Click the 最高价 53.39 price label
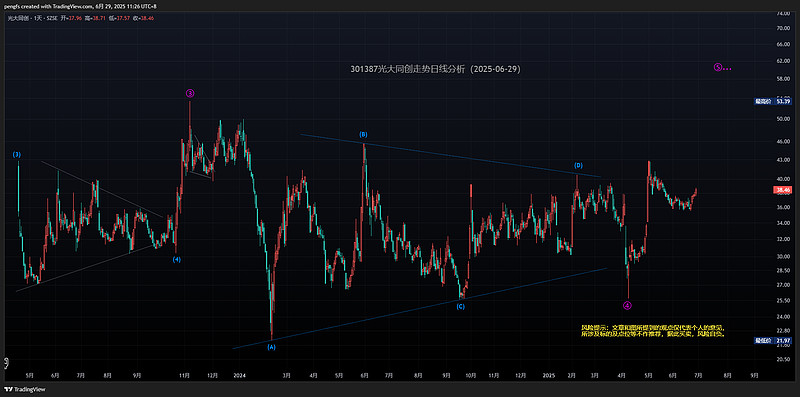 pyautogui.click(x=773, y=101)
